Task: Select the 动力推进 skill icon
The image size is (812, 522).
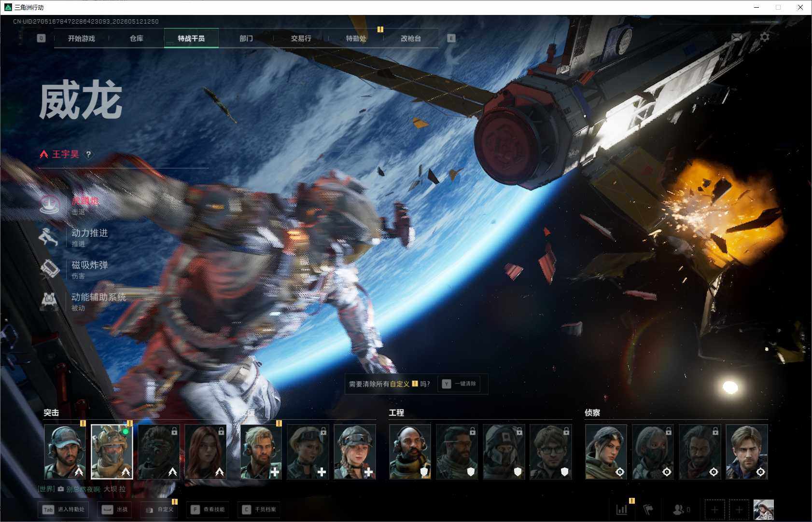Action: pos(49,237)
